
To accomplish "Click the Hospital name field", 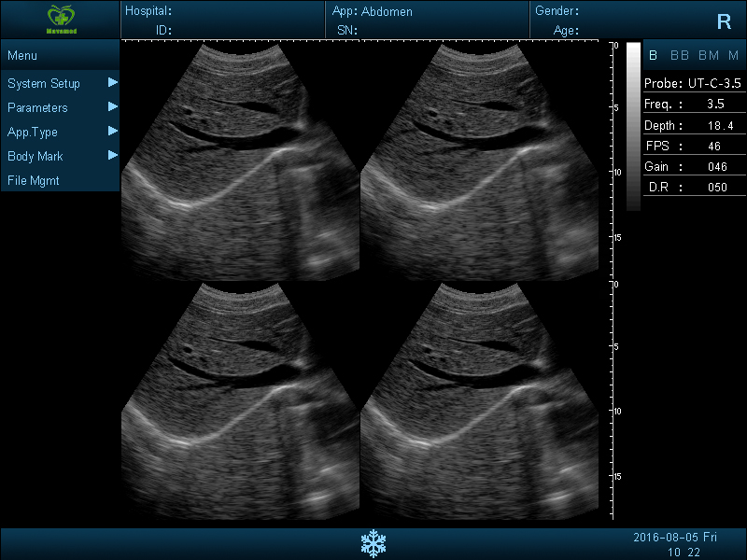I will click(223, 11).
